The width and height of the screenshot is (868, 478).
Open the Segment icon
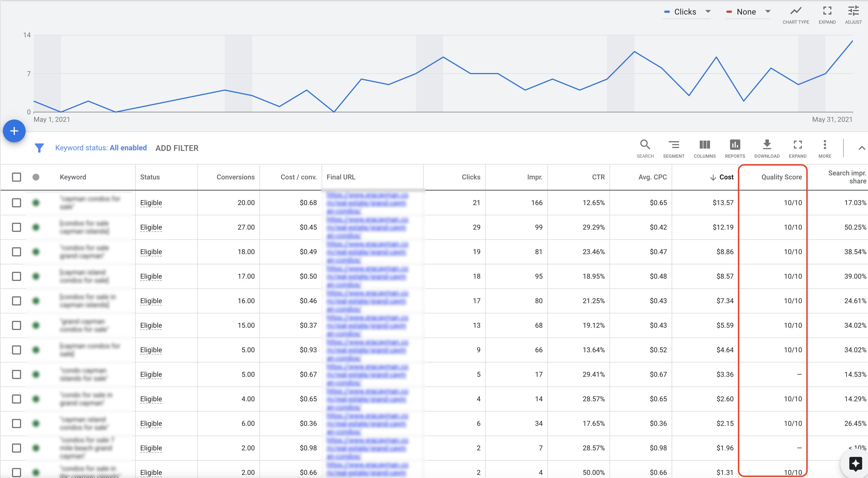674,145
